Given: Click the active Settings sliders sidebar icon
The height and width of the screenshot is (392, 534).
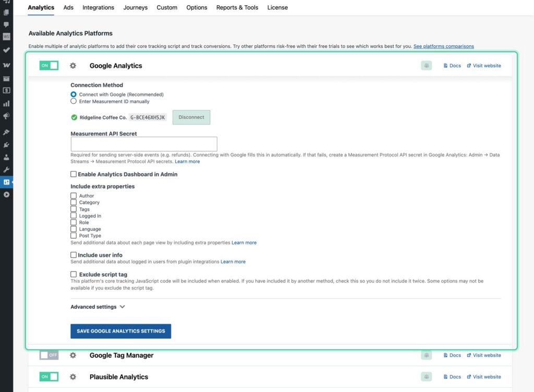Looking at the screenshot, I should click(6, 182).
